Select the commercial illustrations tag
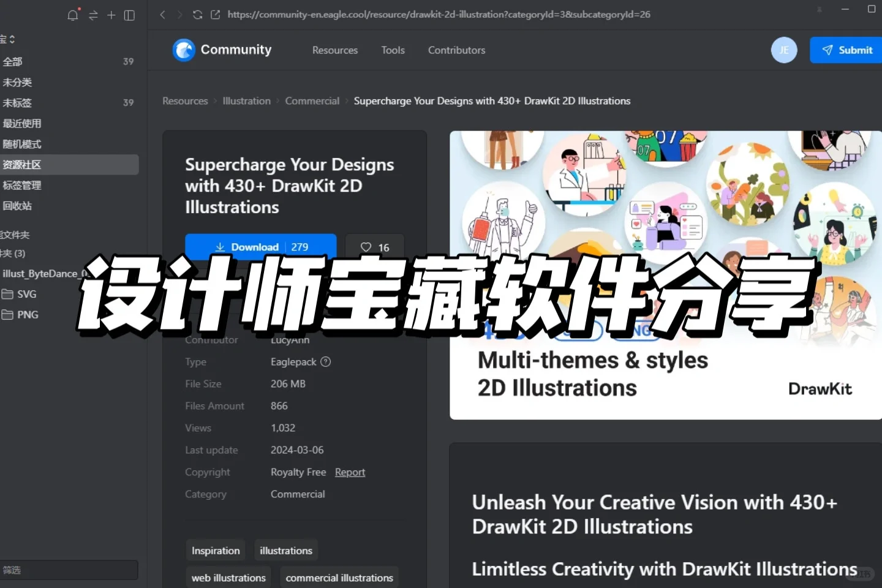The image size is (882, 588). pyautogui.click(x=339, y=578)
